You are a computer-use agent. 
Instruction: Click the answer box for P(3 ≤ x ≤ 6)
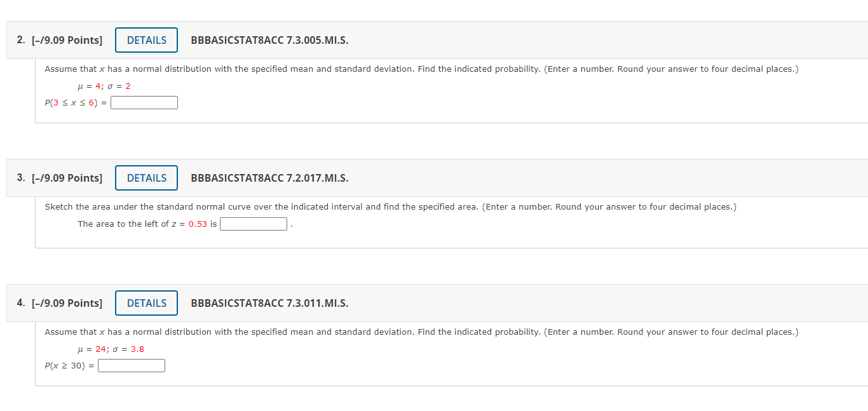coord(144,102)
